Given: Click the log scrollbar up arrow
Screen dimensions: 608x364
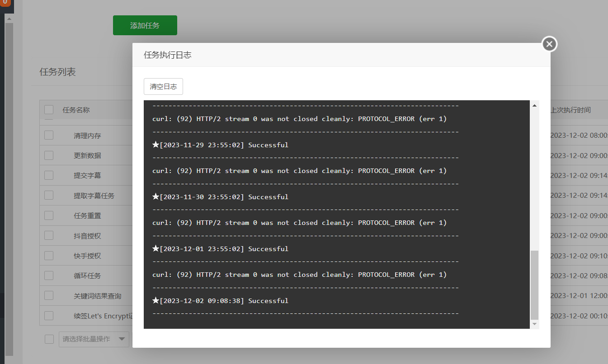Looking at the screenshot, I should pyautogui.click(x=534, y=105).
